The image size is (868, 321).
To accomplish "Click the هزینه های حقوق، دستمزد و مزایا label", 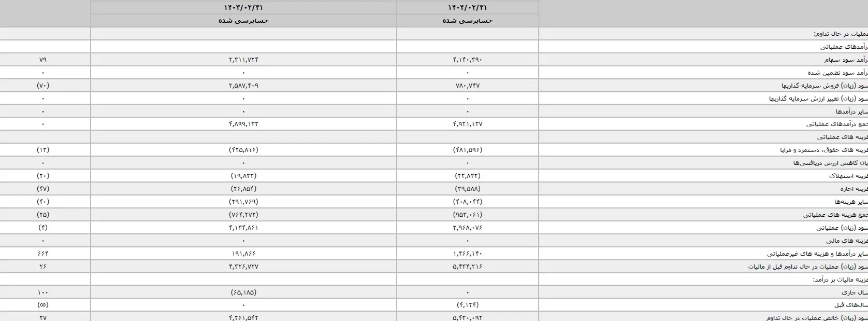I will tap(823, 150).
